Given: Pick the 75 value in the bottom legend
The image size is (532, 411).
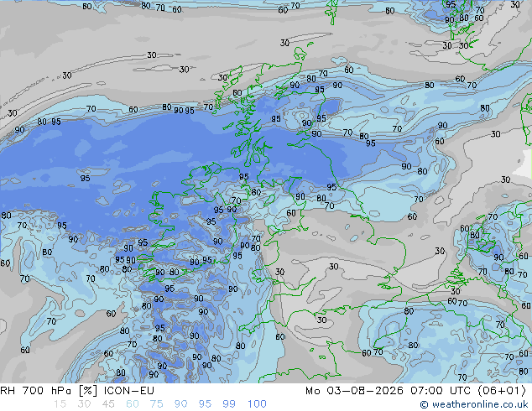Looking at the screenshot, I should tap(156, 404).
